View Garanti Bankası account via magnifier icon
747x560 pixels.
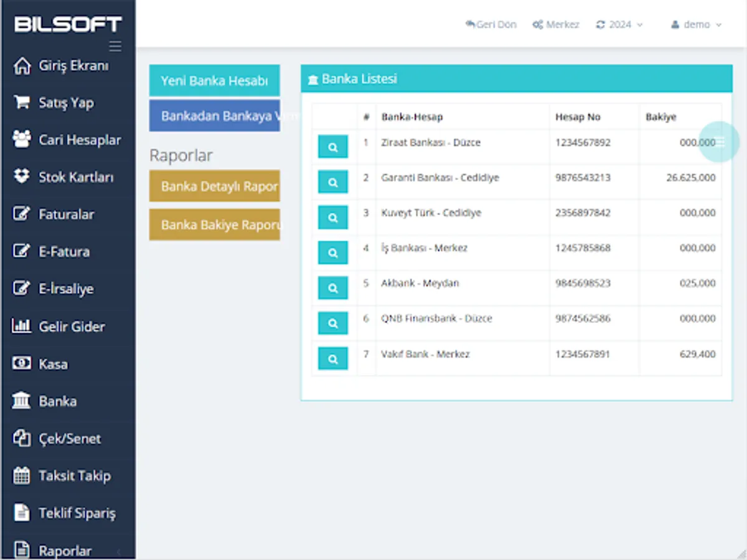tap(332, 182)
